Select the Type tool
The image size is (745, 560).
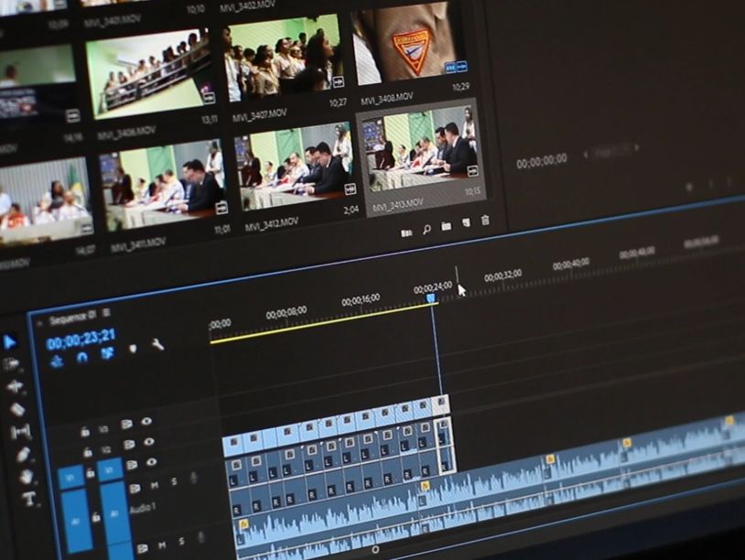tap(29, 499)
